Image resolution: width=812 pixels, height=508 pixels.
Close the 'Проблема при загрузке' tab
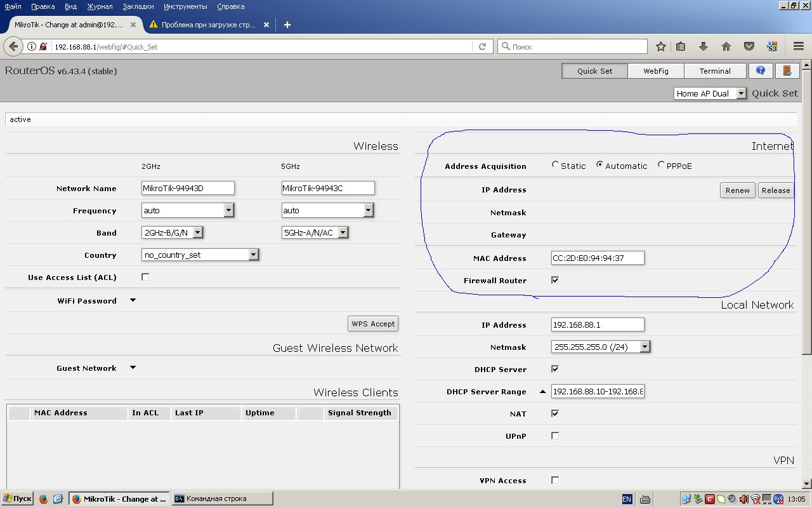pos(266,25)
